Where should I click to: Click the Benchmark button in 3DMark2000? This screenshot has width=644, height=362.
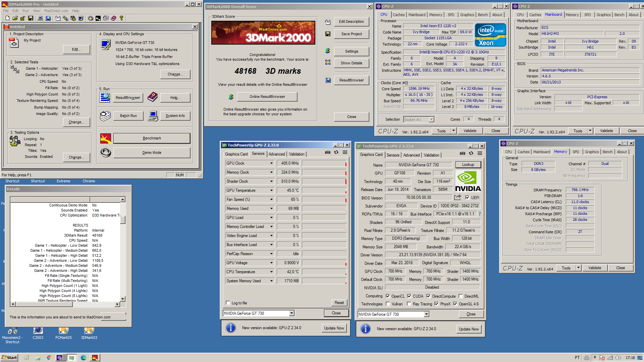152,138
